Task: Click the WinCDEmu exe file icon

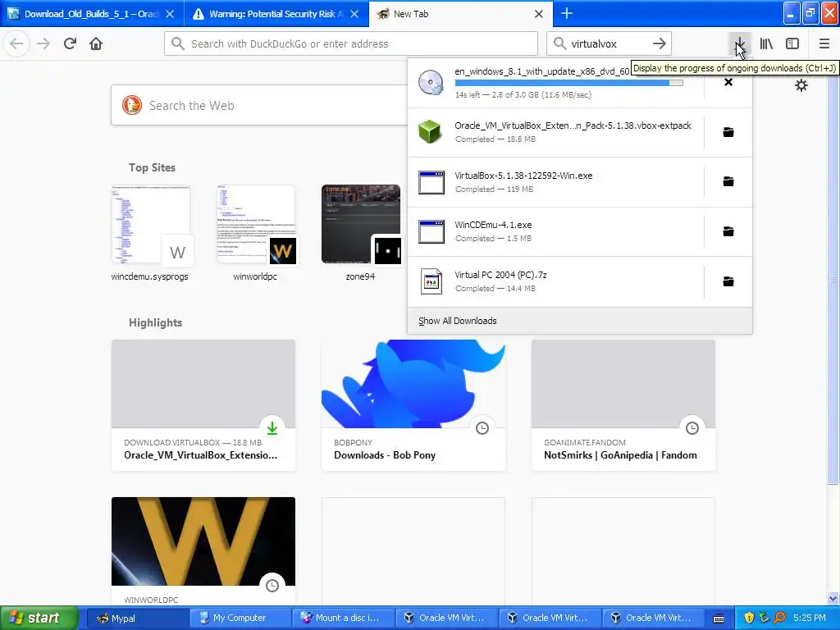Action: 431,231
